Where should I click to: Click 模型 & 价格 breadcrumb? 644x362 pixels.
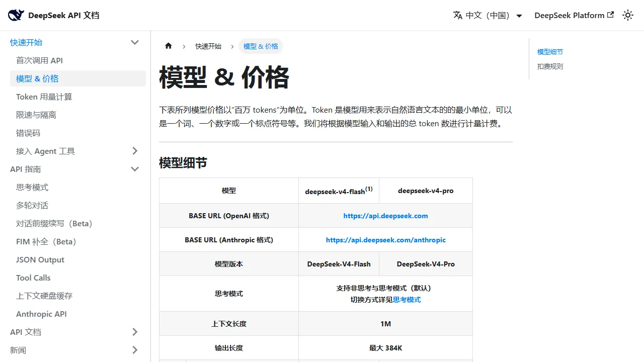click(261, 46)
